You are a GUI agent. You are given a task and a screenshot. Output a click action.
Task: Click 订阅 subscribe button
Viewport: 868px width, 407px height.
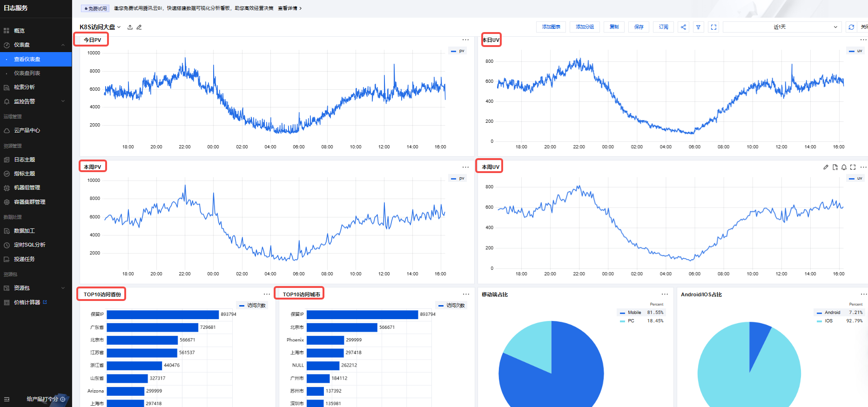pos(664,27)
